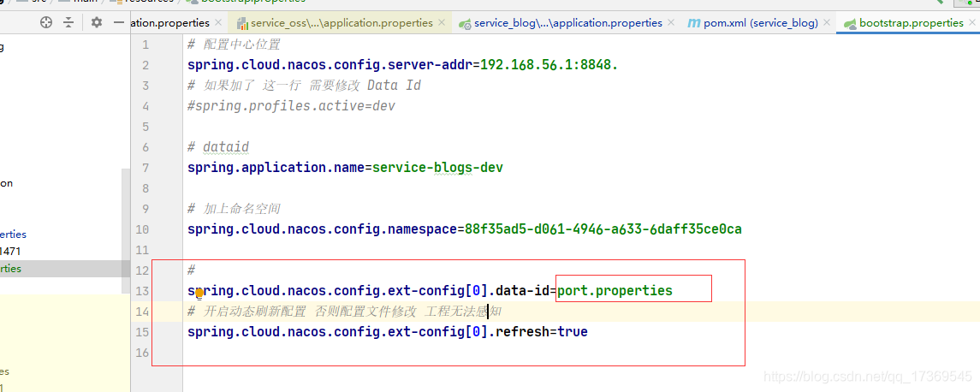Viewport: 980px width, 392px height.
Task: Click the project pane vertical scrollbar
Action: pyautogui.click(x=126, y=230)
